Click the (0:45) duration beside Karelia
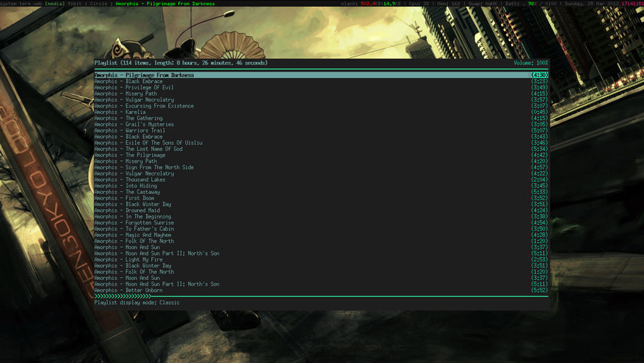 540,112
